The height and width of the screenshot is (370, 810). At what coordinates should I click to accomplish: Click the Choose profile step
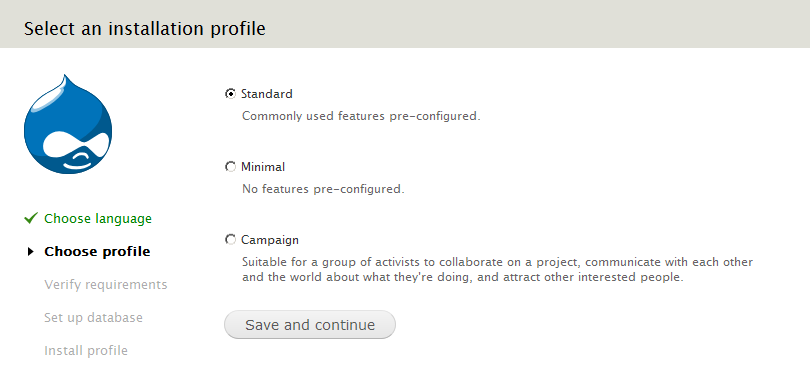pos(97,252)
